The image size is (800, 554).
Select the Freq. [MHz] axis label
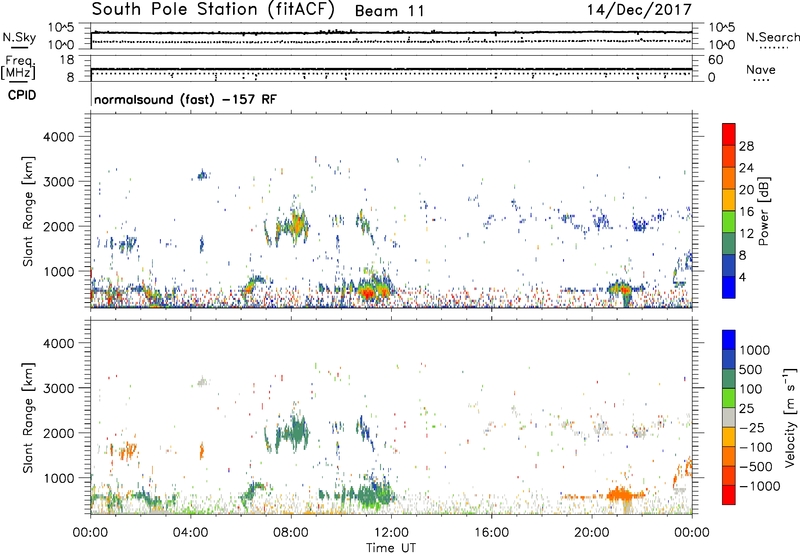[x=18, y=67]
